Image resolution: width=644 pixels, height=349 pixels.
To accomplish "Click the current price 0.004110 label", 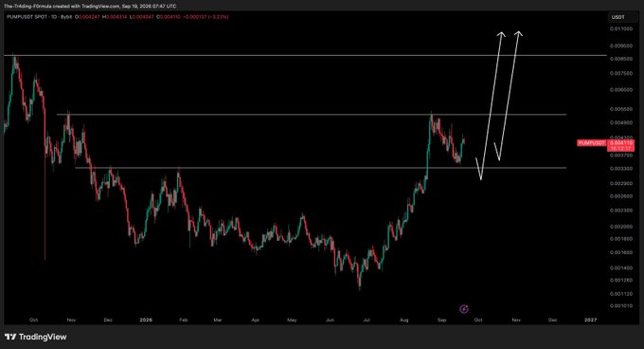I will (x=621, y=142).
